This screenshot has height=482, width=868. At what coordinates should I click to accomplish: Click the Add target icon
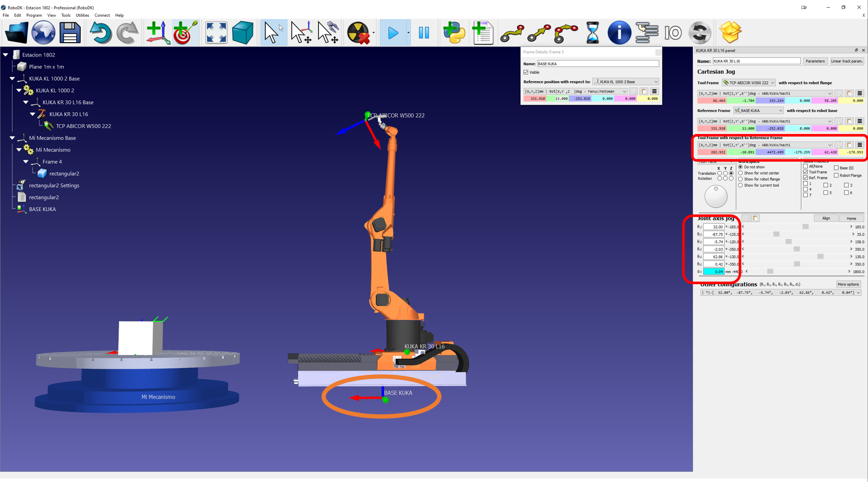pyautogui.click(x=185, y=33)
